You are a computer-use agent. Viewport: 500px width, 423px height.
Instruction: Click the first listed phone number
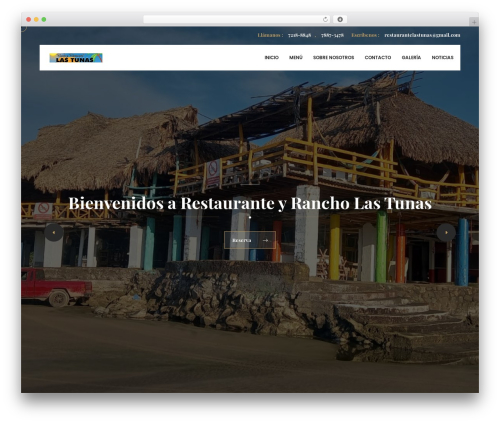click(x=299, y=35)
